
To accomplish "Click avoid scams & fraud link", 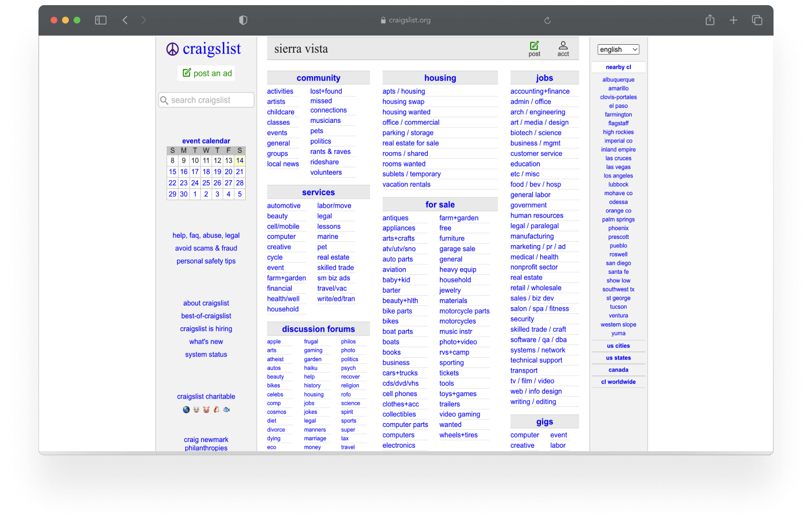I will (x=206, y=249).
